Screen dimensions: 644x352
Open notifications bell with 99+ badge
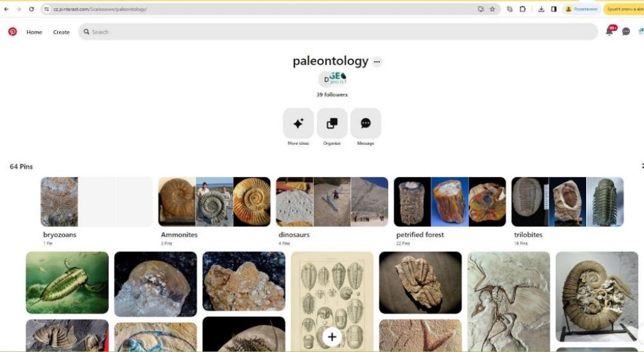pyautogui.click(x=610, y=31)
